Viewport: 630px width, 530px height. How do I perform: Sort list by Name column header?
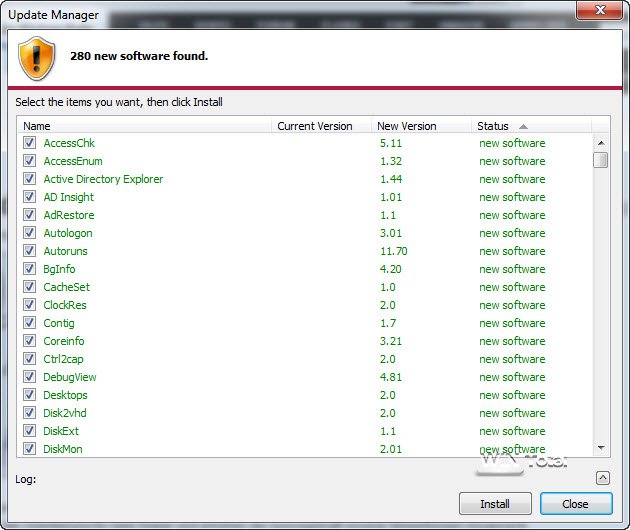click(x=145, y=126)
